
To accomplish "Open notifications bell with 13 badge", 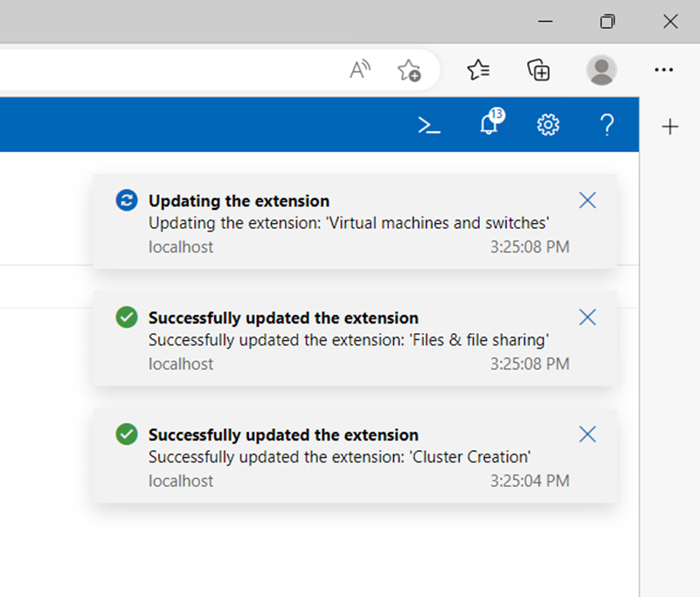I will pyautogui.click(x=491, y=121).
